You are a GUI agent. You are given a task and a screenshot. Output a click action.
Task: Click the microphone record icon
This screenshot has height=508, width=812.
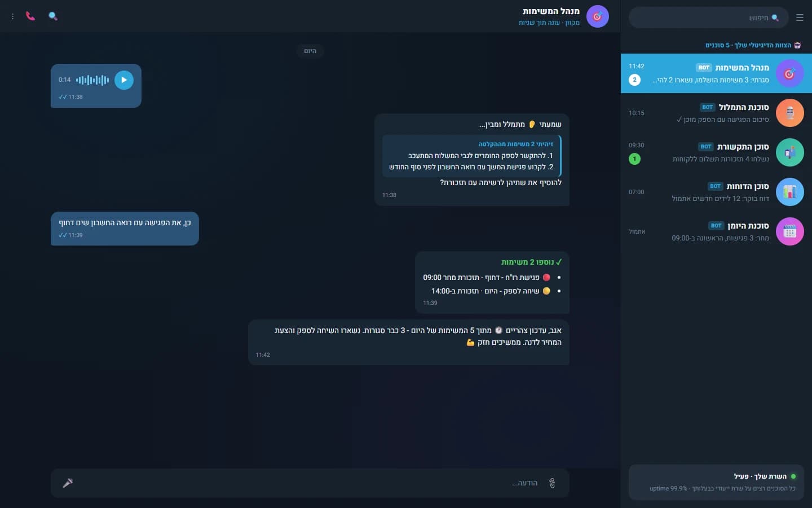[68, 483]
